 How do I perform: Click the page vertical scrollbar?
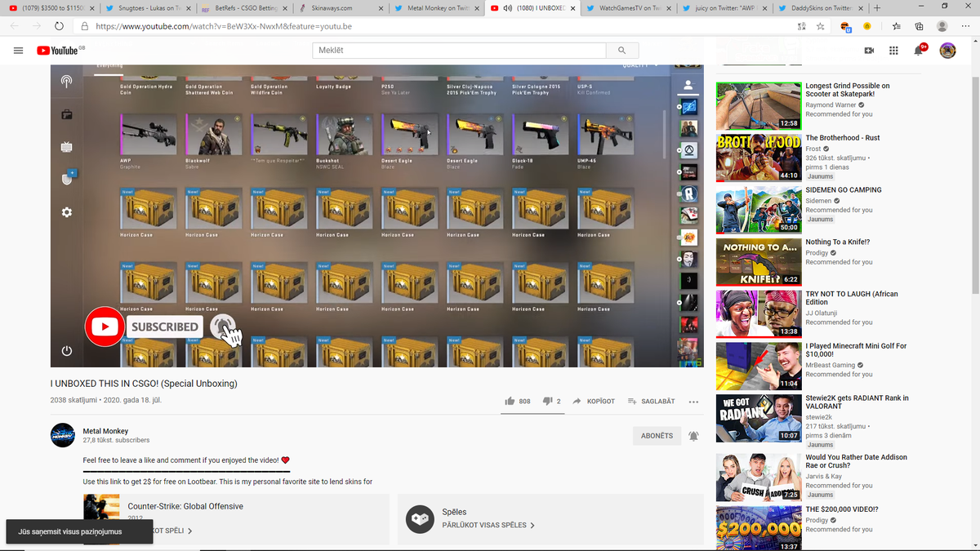975,185
